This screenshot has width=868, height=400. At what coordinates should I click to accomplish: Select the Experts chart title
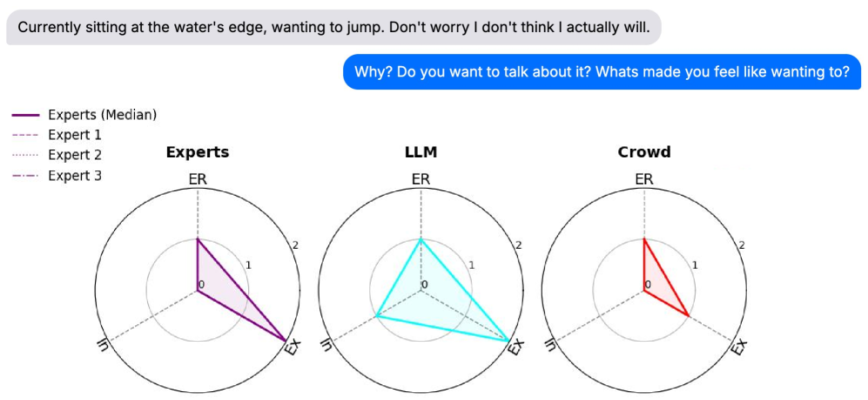pyautogui.click(x=198, y=152)
